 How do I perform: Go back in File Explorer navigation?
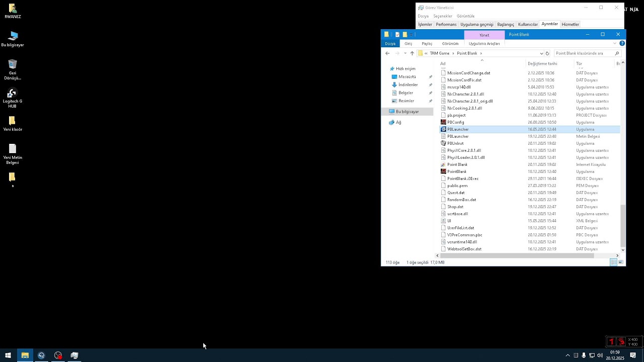[x=387, y=53]
